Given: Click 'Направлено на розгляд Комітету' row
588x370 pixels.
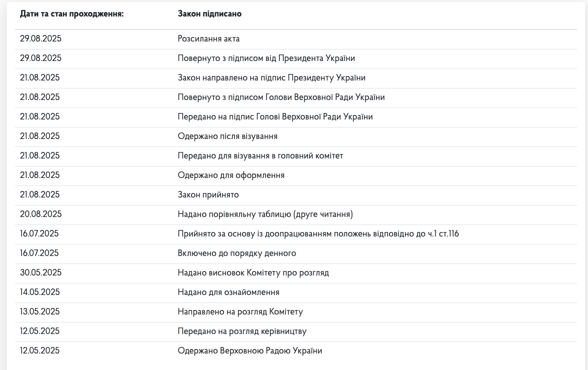Looking at the screenshot, I should point(240,312).
